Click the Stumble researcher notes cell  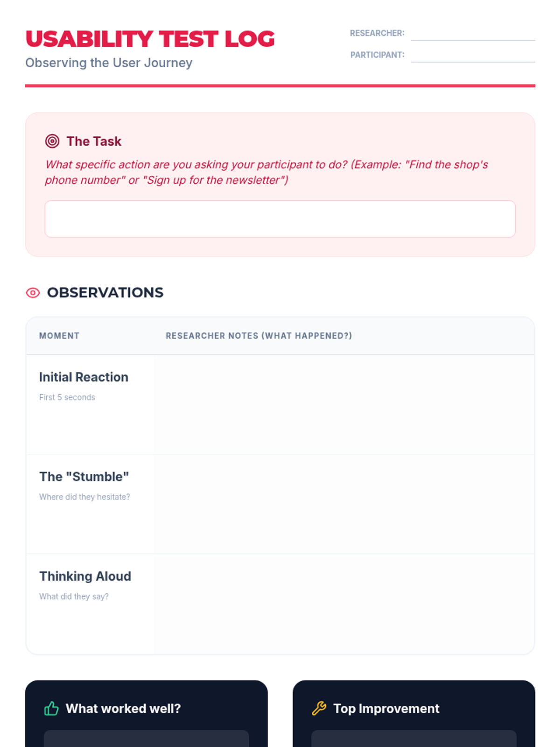[x=344, y=504]
